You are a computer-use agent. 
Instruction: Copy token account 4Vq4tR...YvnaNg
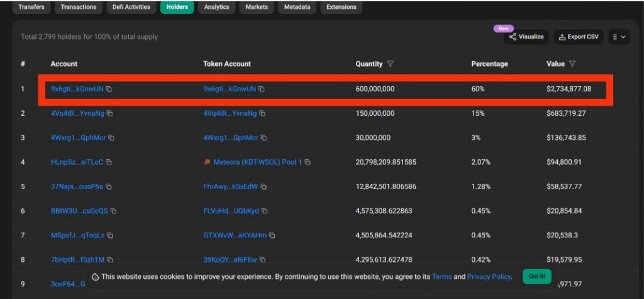coord(262,114)
